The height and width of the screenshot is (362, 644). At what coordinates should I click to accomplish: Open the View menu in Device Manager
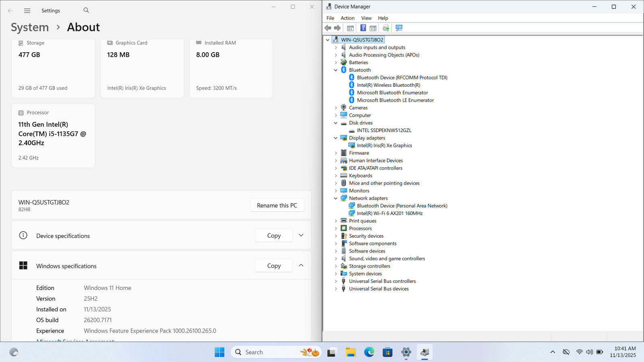click(366, 18)
